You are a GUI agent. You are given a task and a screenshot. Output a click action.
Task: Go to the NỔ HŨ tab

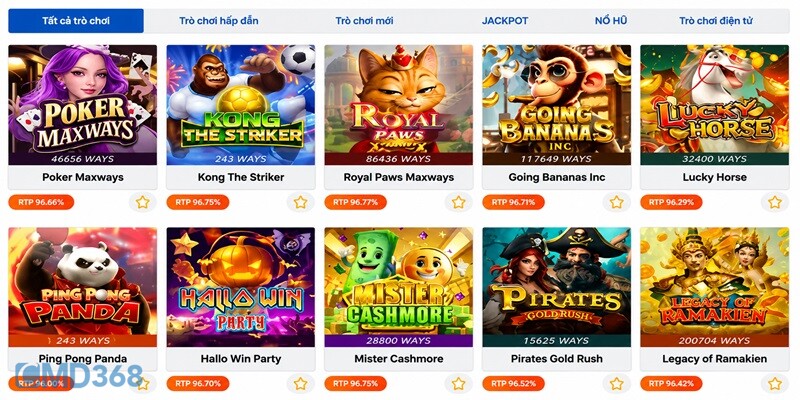click(611, 21)
